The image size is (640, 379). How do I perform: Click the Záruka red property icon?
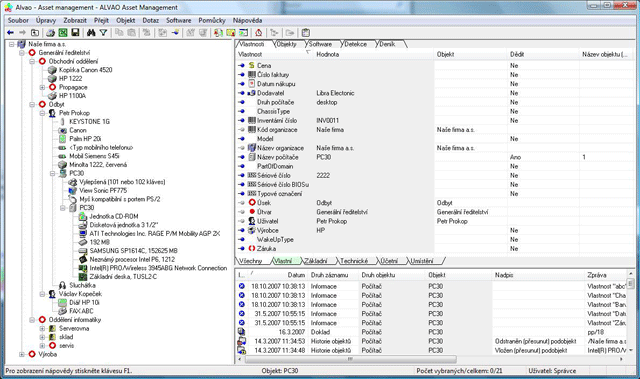click(x=252, y=248)
